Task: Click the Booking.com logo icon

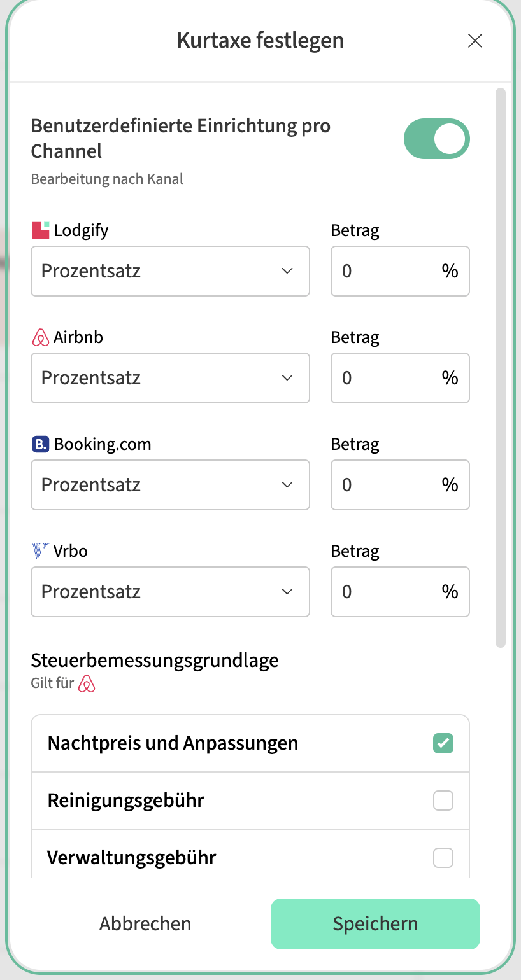Action: (40, 444)
